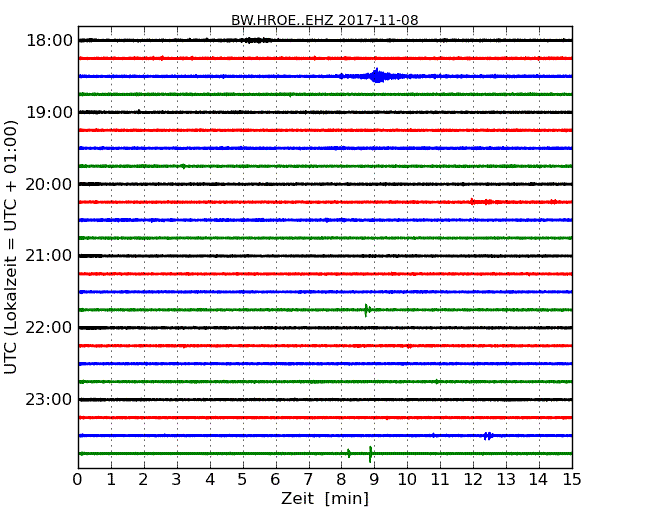
Task: Pick the x-axis tick label 15
Action: (x=572, y=480)
